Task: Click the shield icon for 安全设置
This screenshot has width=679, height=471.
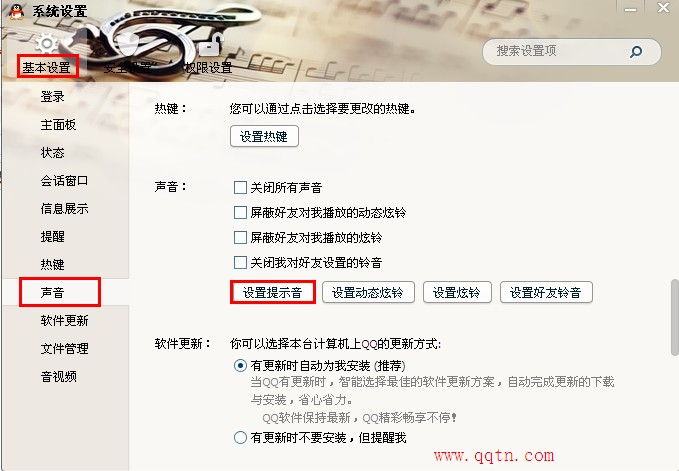Action: pyautogui.click(x=129, y=45)
